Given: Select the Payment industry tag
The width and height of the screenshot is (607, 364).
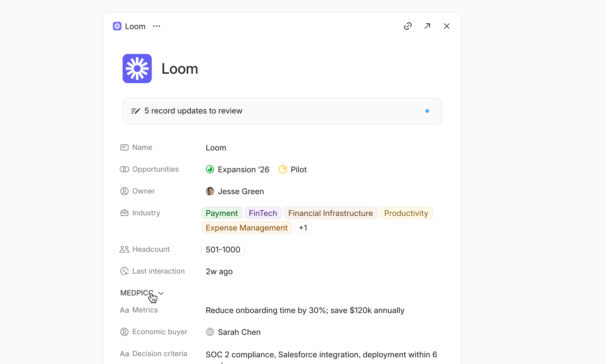Looking at the screenshot, I should [x=222, y=213].
